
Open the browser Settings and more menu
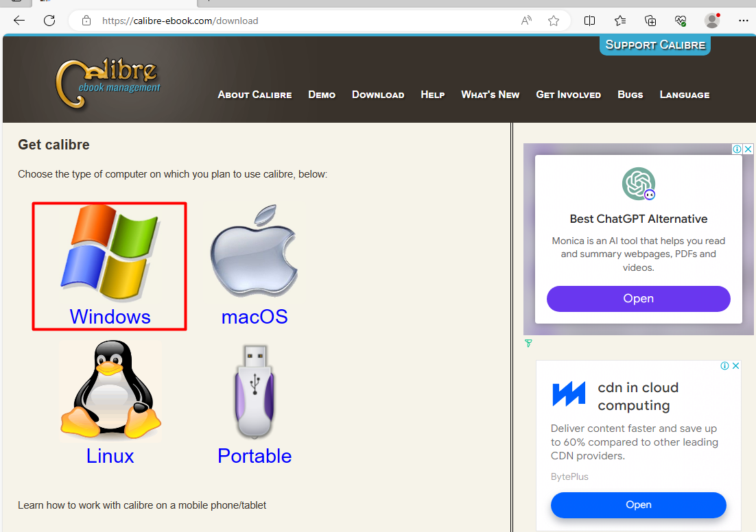coord(744,21)
